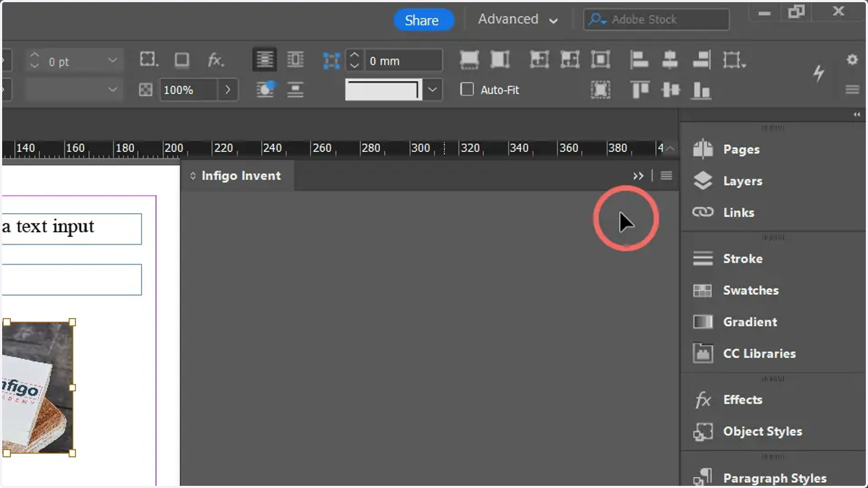Click Fill frame proportionally icon
The width and height of the screenshot is (868, 488).
[469, 60]
